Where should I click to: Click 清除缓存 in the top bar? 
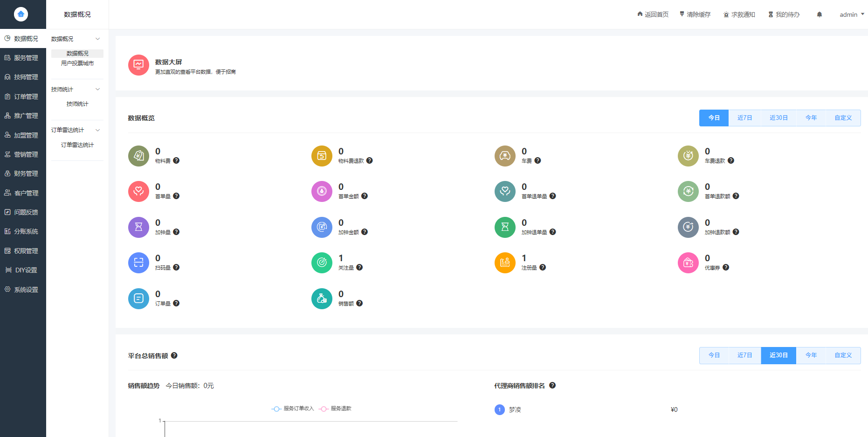coord(695,14)
